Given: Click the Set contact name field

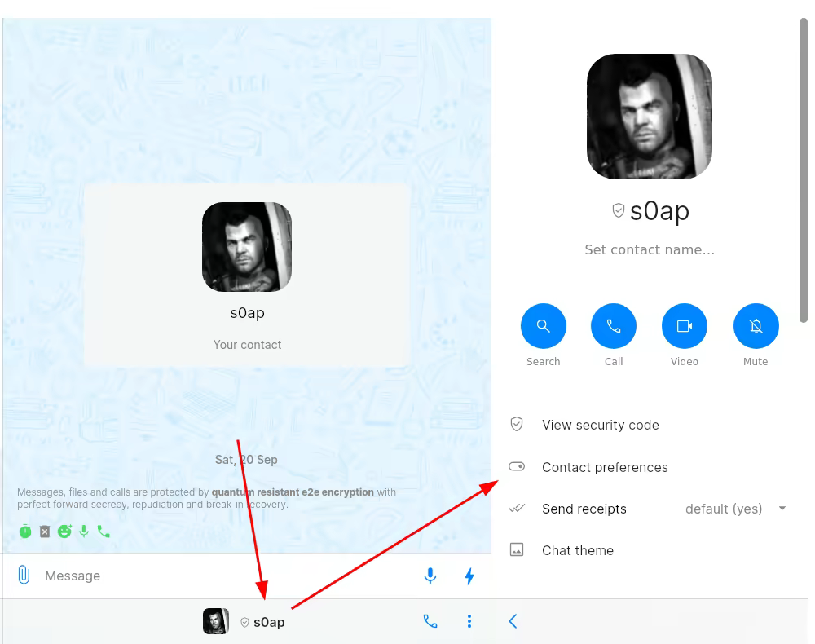Looking at the screenshot, I should (650, 249).
